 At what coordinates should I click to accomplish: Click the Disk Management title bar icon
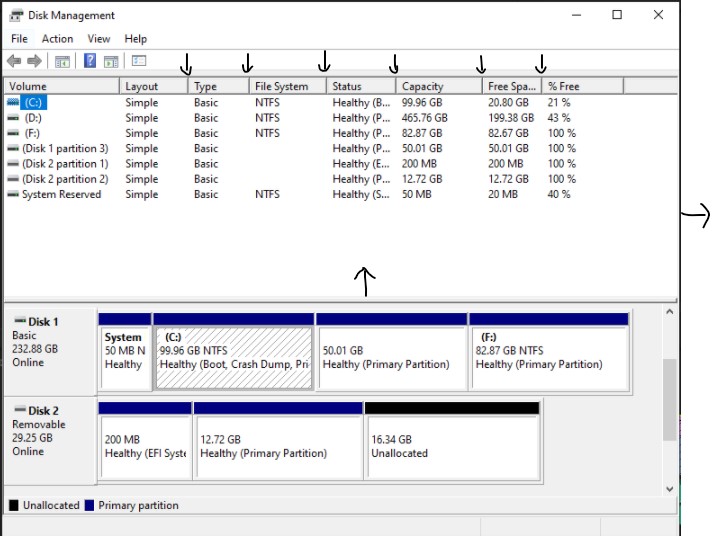pos(16,15)
